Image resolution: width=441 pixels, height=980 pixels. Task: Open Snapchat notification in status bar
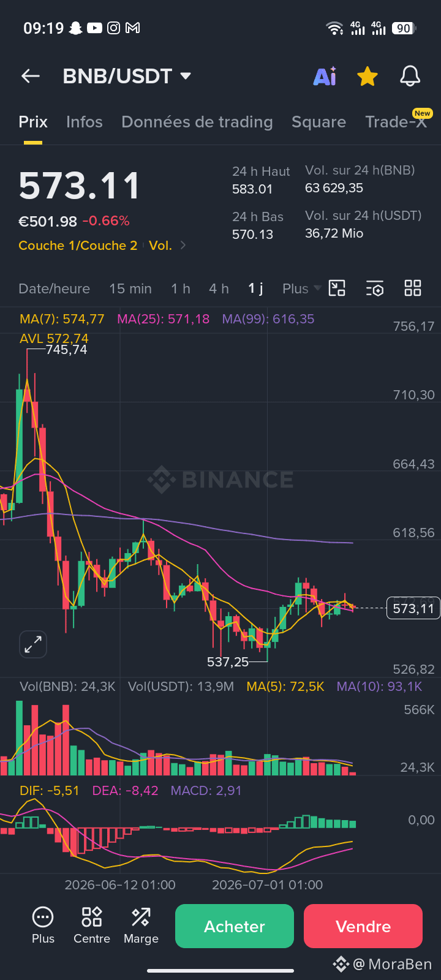76,28
